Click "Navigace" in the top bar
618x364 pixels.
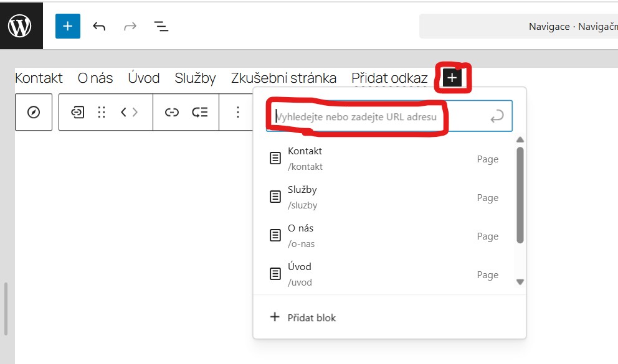(551, 26)
